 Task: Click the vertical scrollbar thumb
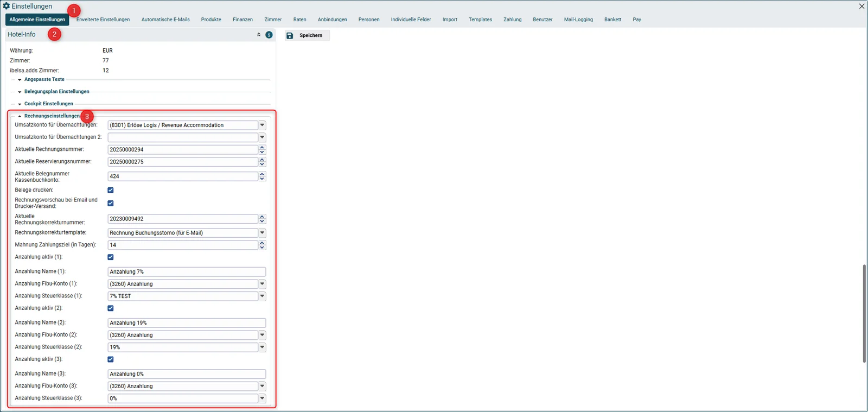864,313
